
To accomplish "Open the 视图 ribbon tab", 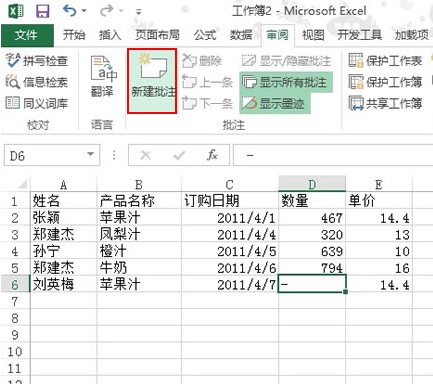I will coord(313,35).
